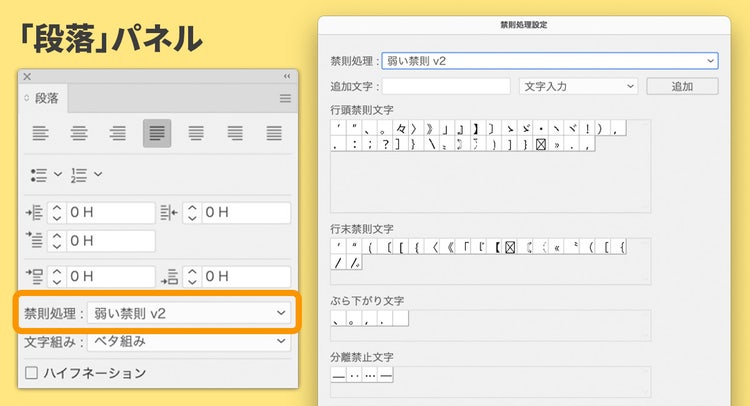The width and height of the screenshot is (750, 406).
Task: Select « in 行末禁則文字 list
Action: coord(556,247)
